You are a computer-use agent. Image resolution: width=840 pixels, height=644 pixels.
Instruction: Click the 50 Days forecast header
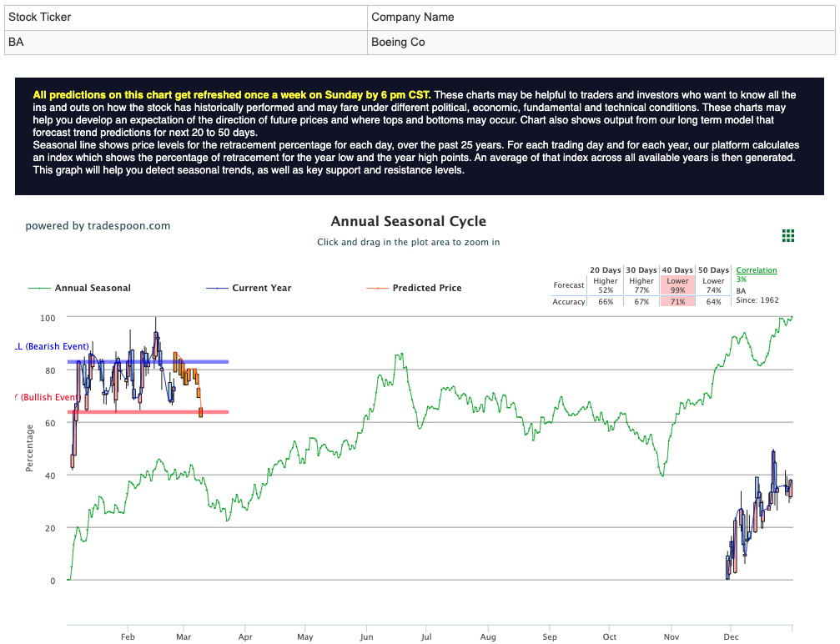coord(713,270)
